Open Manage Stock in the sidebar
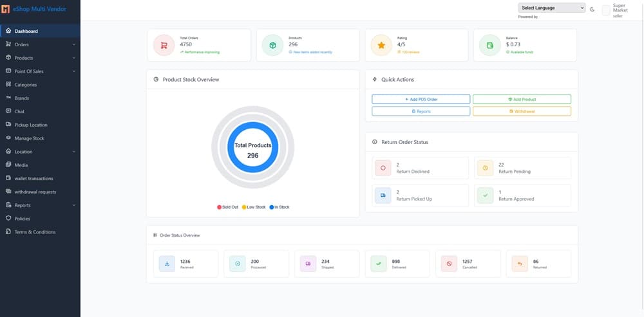 click(x=30, y=138)
